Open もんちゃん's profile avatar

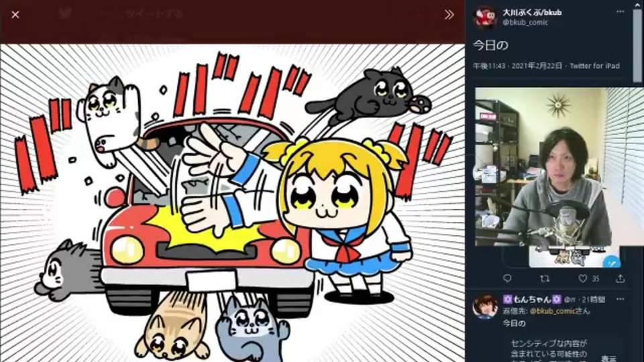(x=484, y=306)
